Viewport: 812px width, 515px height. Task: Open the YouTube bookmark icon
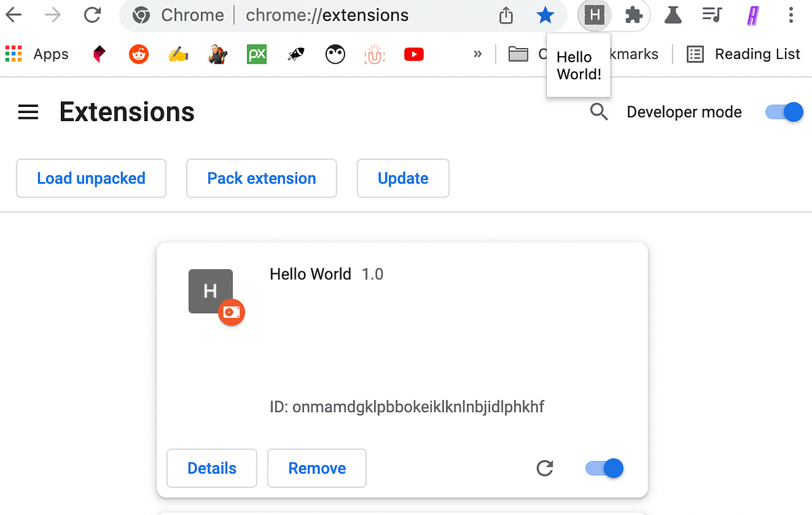[x=413, y=54]
